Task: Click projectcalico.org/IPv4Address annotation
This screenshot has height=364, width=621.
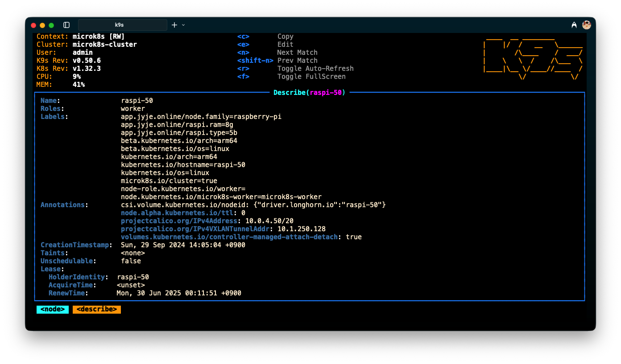Action: [207, 221]
